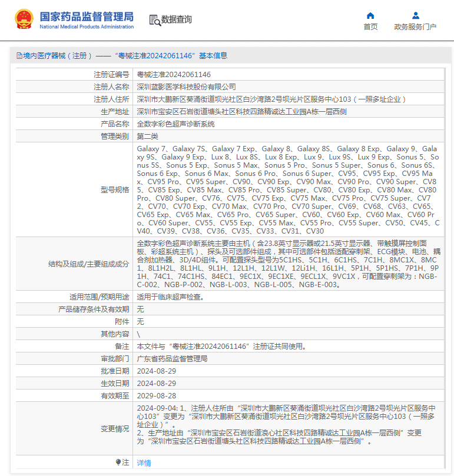Click the 其他内容 label
Image resolution: width=454 pixels, height=476 pixels.
115,334
